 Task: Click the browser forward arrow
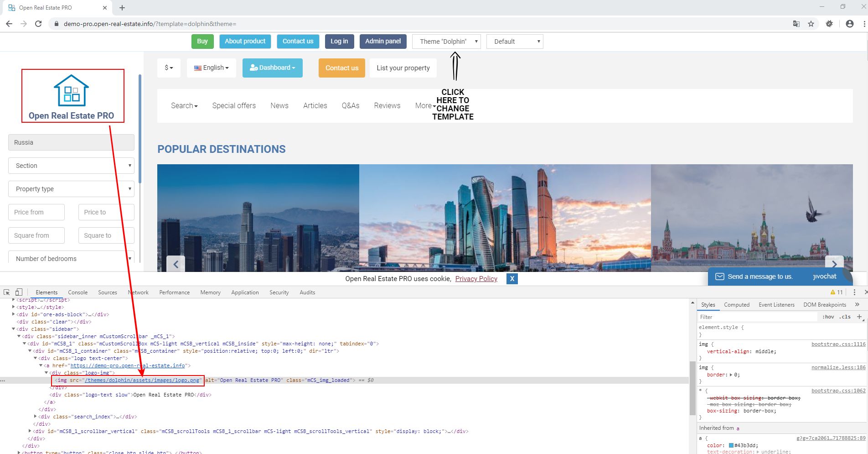point(24,24)
